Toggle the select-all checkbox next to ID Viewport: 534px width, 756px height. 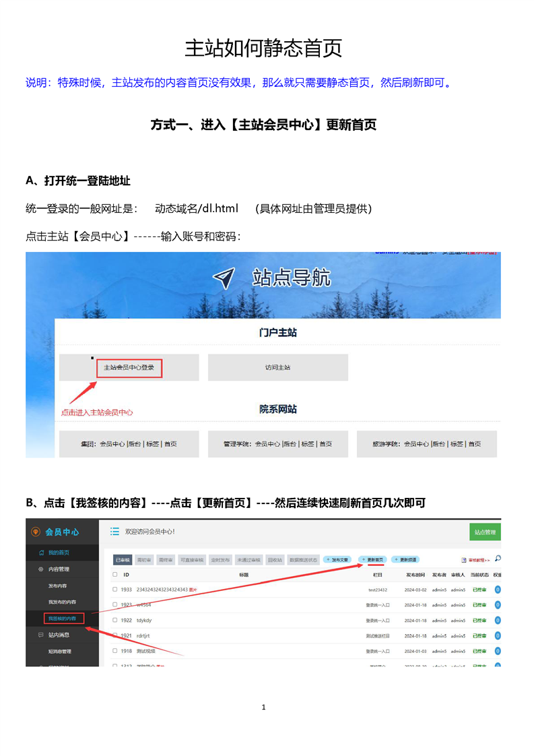(x=115, y=575)
